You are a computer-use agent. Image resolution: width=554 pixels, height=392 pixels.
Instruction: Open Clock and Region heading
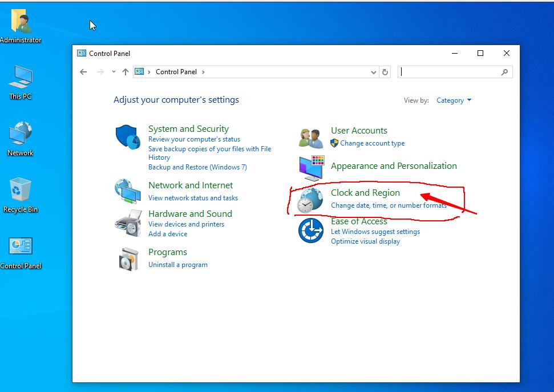coord(365,193)
